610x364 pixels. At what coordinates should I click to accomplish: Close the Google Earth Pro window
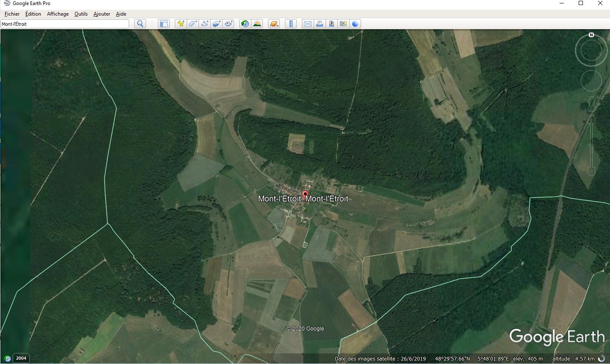[600, 3]
